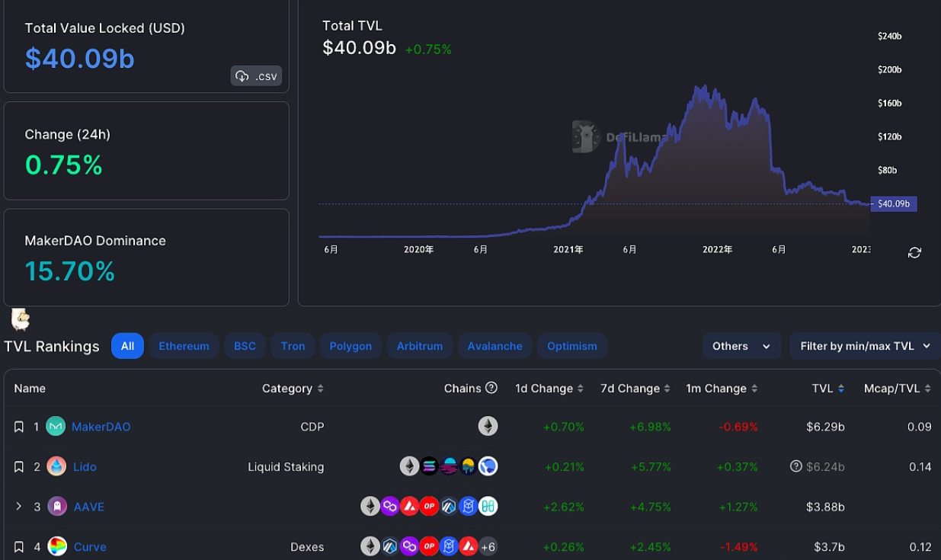Open the Lido protocol link

tap(85, 466)
